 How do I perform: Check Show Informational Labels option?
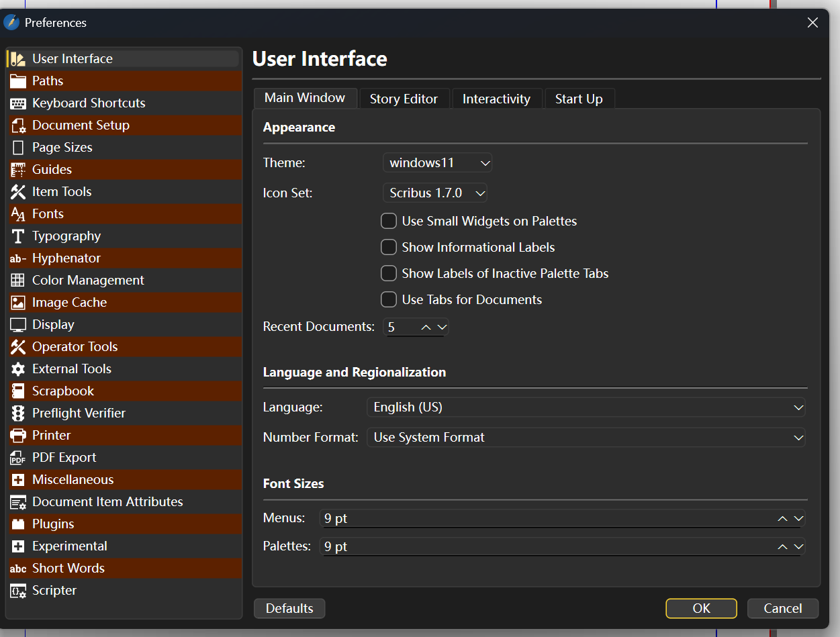pos(389,247)
